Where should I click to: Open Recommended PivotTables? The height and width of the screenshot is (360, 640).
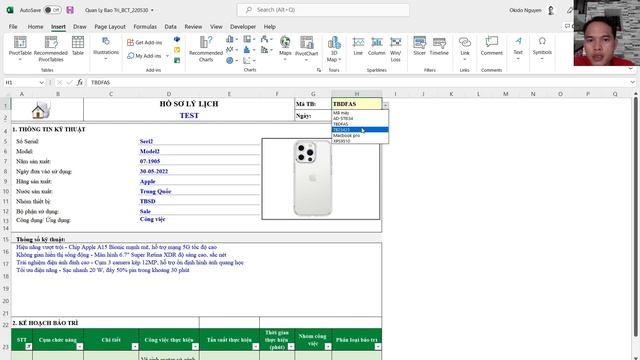point(51,48)
